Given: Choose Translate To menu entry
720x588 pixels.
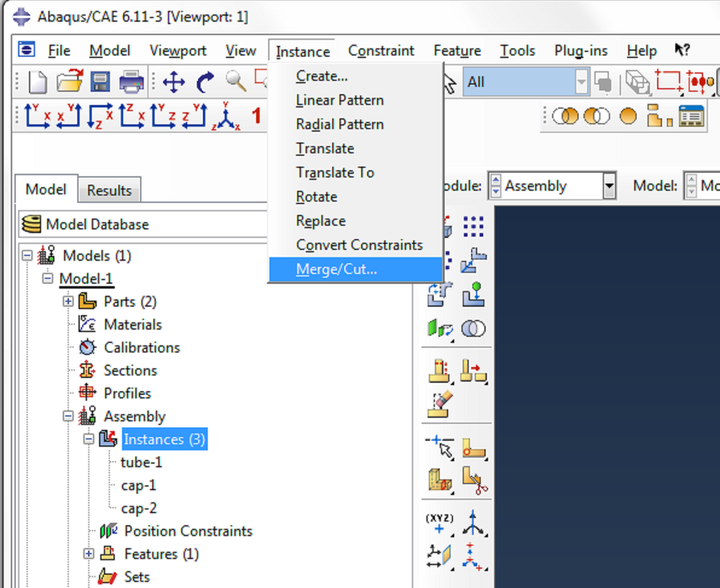Looking at the screenshot, I should [356, 173].
